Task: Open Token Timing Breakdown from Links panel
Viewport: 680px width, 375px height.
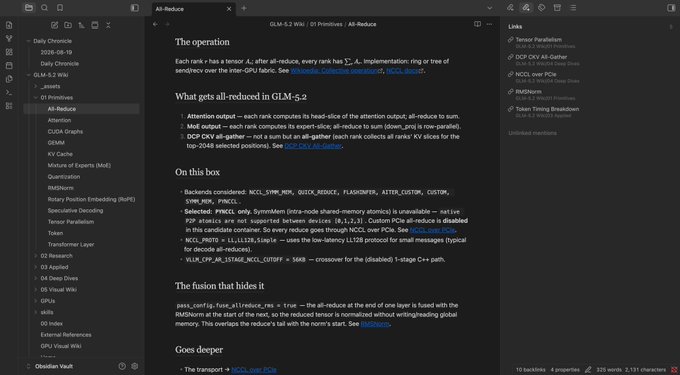Action: (x=547, y=109)
